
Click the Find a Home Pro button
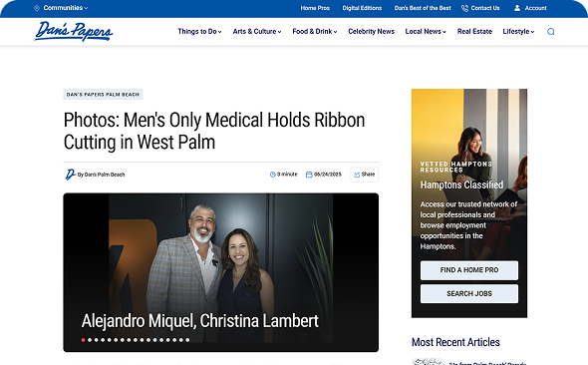click(x=469, y=270)
